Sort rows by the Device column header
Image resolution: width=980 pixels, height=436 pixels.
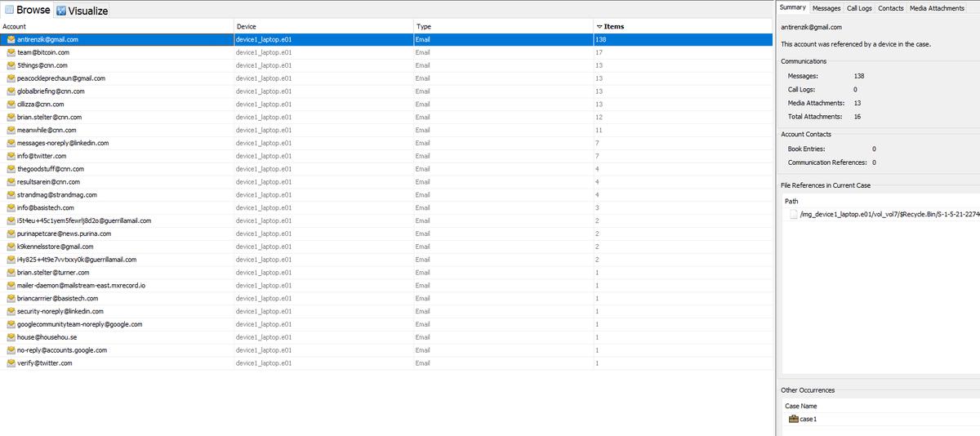(246, 26)
